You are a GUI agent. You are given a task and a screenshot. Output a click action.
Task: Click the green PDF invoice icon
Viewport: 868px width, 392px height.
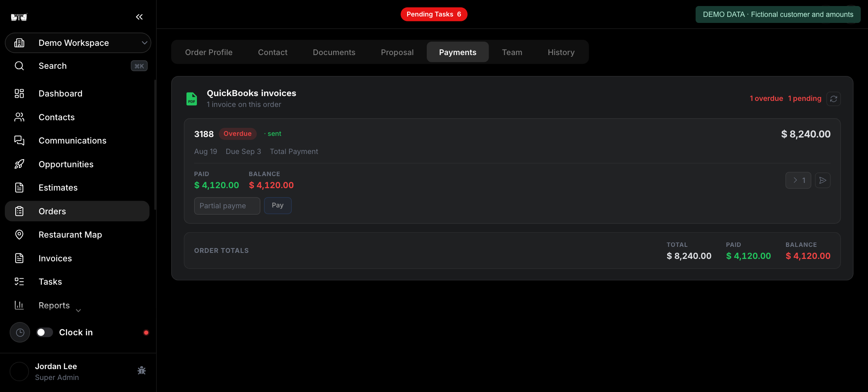[x=192, y=99]
